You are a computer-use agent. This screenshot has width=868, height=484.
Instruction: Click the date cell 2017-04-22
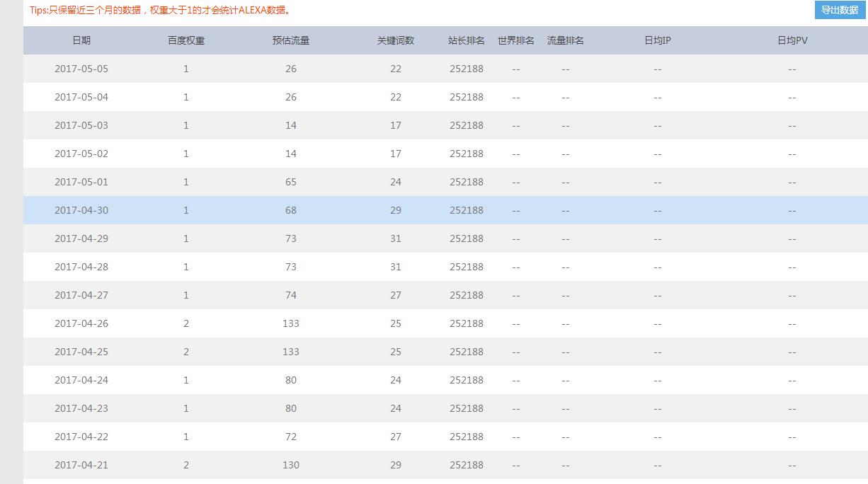coord(81,437)
